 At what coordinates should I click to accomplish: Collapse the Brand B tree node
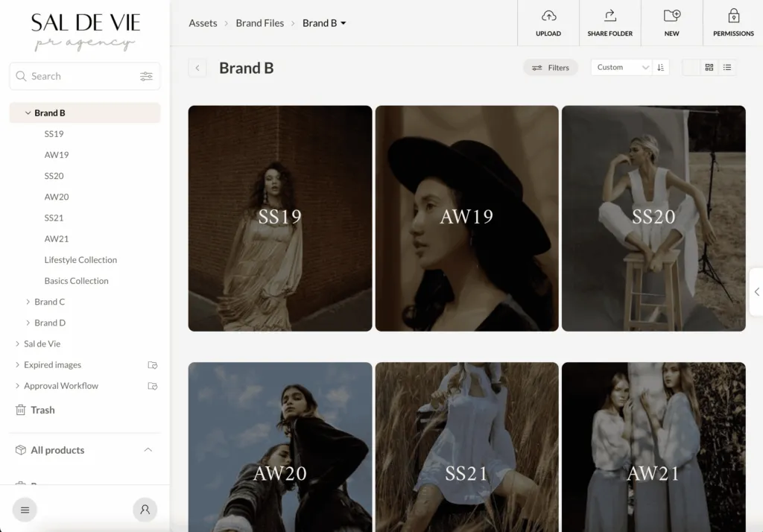(28, 113)
